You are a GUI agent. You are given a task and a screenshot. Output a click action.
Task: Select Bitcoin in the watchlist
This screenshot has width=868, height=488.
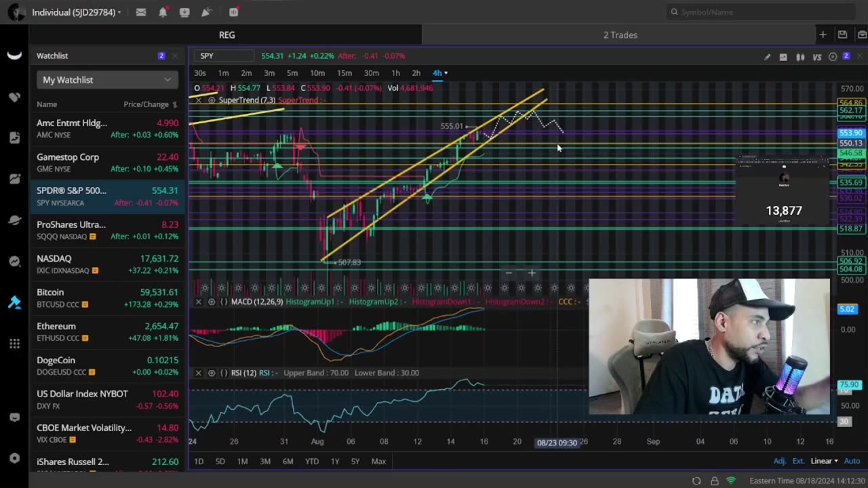pyautogui.click(x=107, y=298)
